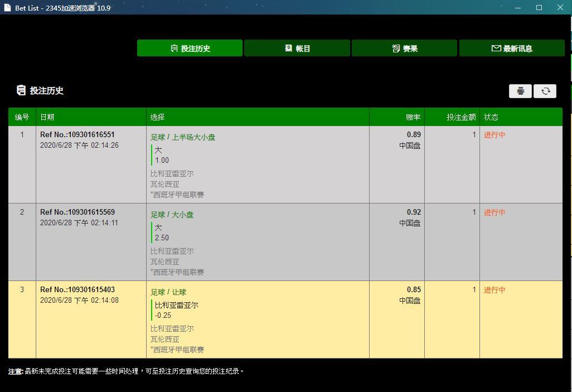Click the date 2020/6/28 下午 02:14:08

pyautogui.click(x=79, y=300)
